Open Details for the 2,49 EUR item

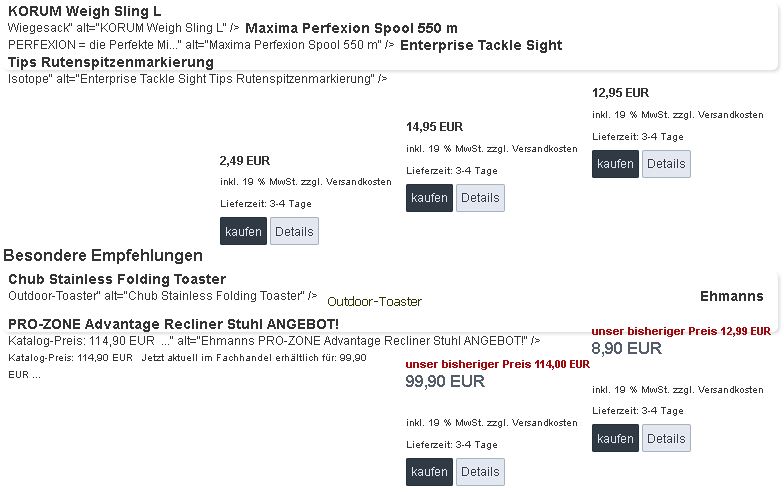tap(294, 231)
